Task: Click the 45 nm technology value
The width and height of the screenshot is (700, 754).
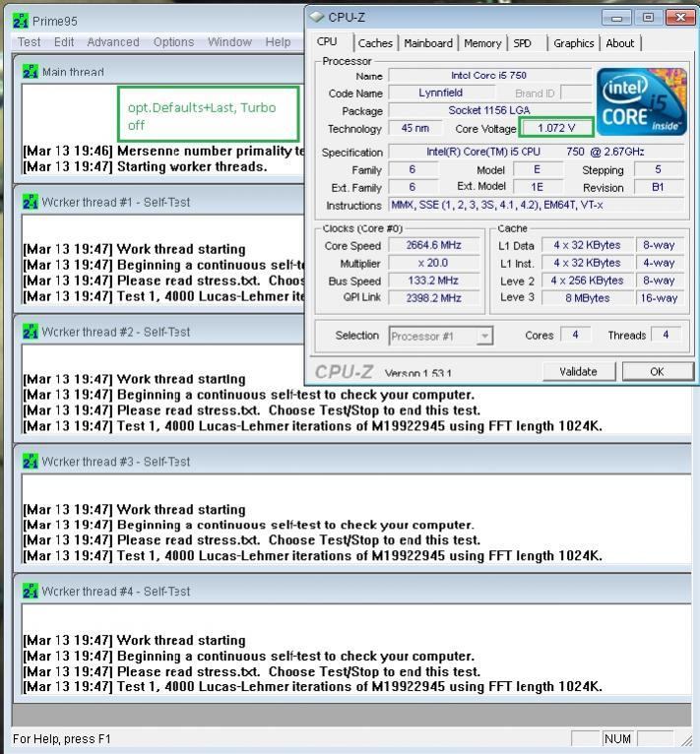Action: [x=415, y=128]
